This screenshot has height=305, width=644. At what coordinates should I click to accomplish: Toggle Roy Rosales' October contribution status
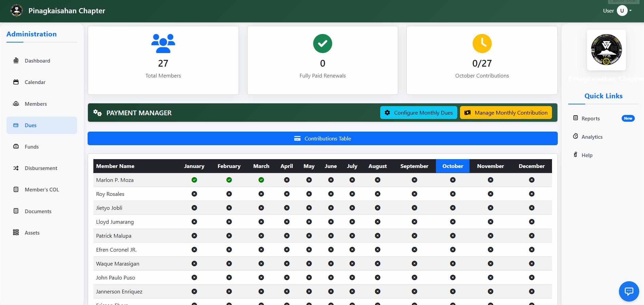pos(453,194)
